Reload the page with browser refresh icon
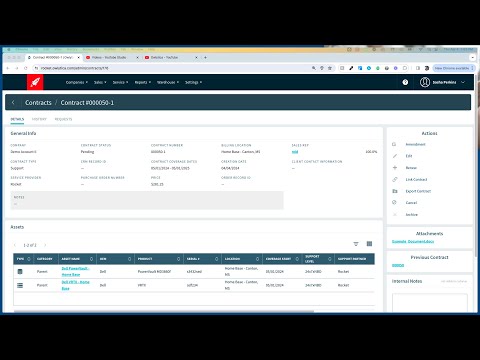Image resolution: width=480 pixels, height=360 pixels. [26, 68]
